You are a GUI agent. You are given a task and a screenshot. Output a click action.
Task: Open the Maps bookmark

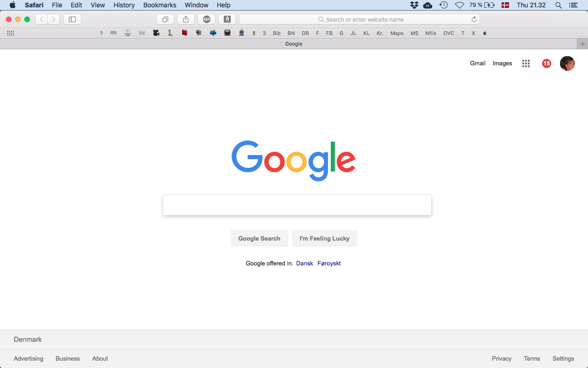coord(397,33)
